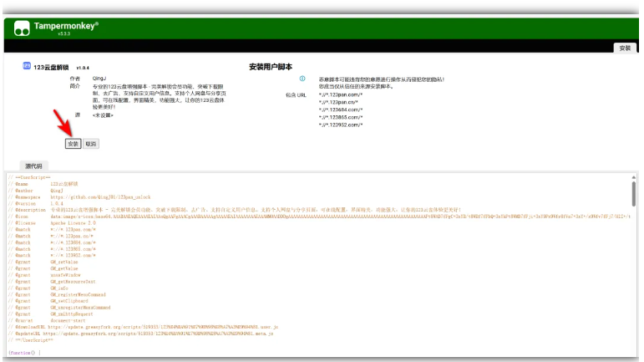Click the @grant GM_xmlhttpRequest line
Screen dimensions: 644x362
click(50, 314)
